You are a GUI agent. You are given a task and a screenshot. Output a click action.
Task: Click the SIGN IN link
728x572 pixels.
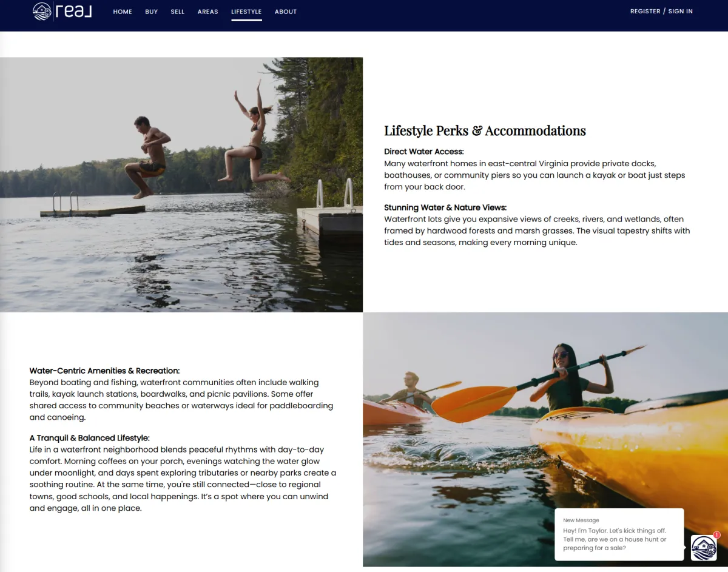coord(681,12)
